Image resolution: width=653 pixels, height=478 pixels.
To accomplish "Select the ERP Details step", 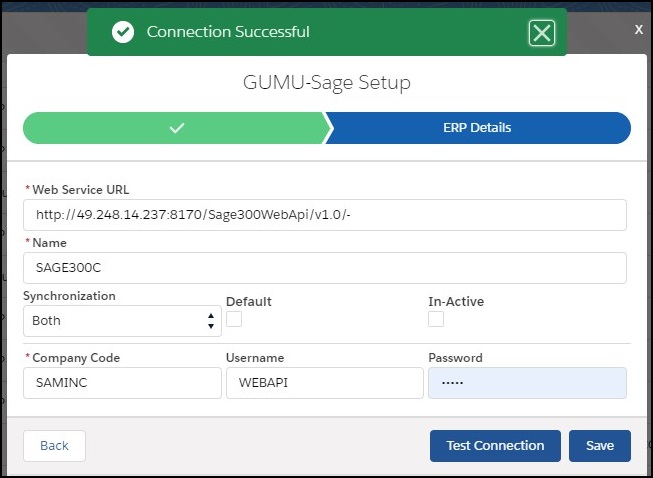I will (477, 128).
